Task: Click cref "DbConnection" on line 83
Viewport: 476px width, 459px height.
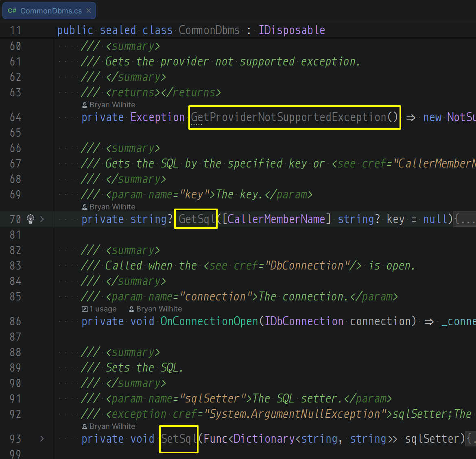Action: point(307,265)
